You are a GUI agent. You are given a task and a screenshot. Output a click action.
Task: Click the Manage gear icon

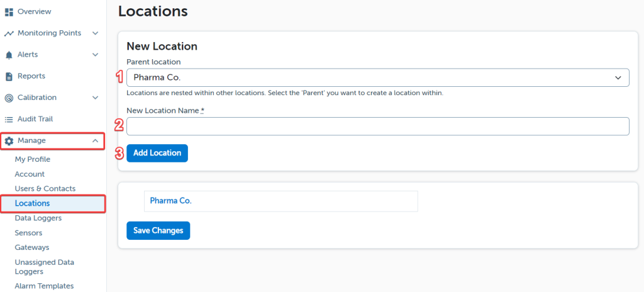9,140
